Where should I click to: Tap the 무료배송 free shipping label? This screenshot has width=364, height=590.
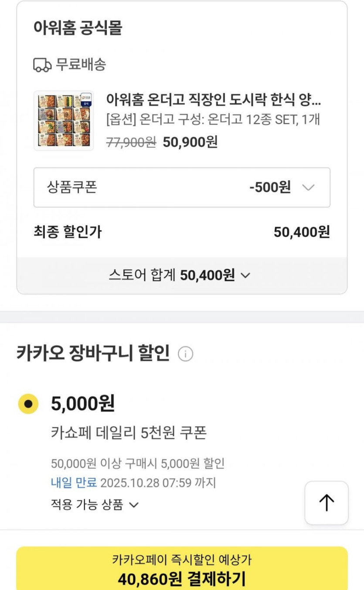[81, 65]
